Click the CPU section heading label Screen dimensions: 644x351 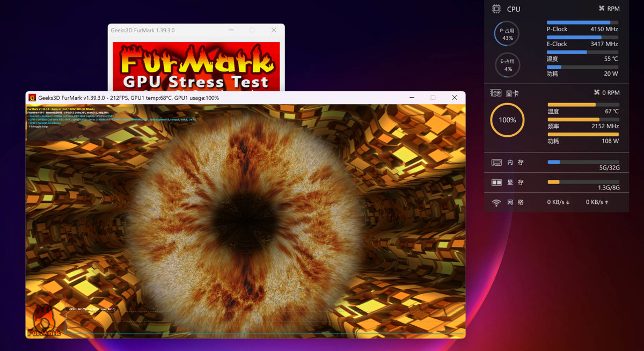click(514, 9)
